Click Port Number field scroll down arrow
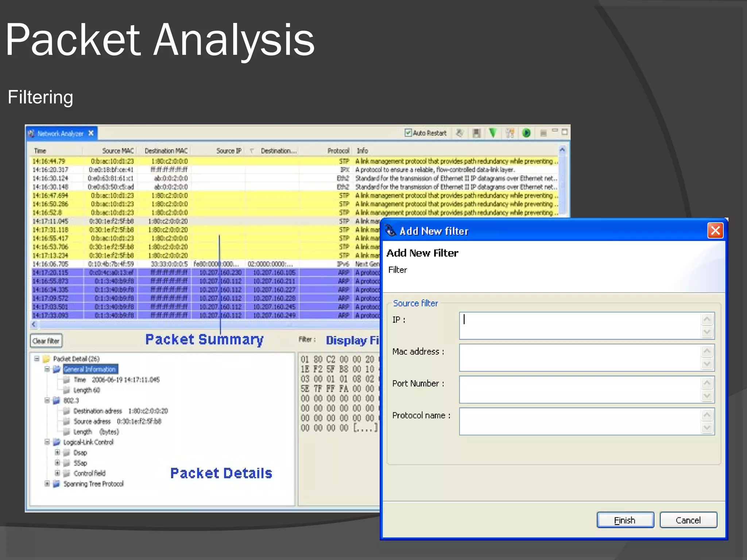Screen dimensions: 747x560 point(707,396)
